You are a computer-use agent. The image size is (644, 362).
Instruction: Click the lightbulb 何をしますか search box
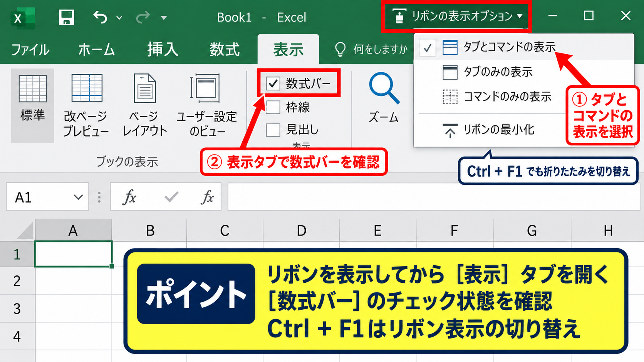pos(371,49)
